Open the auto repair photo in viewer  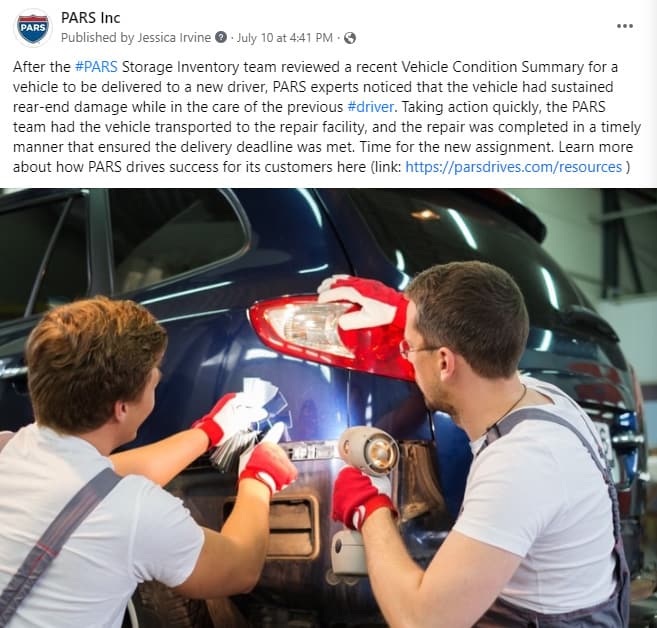(328, 408)
